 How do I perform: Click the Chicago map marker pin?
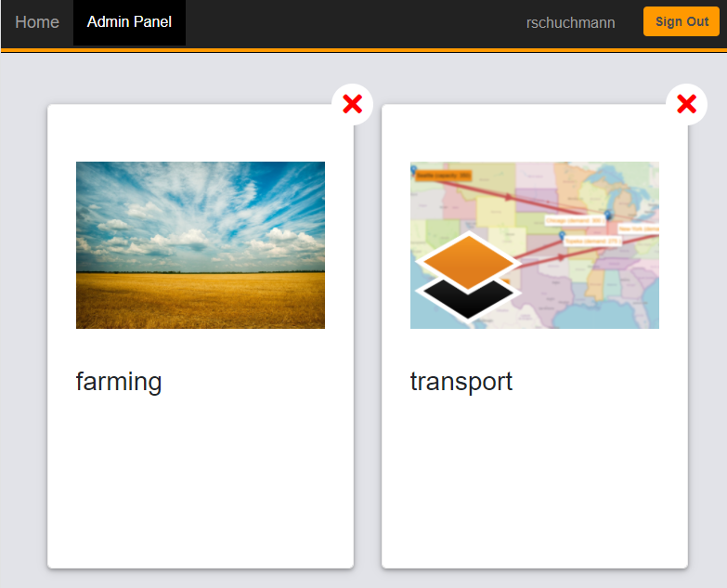608,215
